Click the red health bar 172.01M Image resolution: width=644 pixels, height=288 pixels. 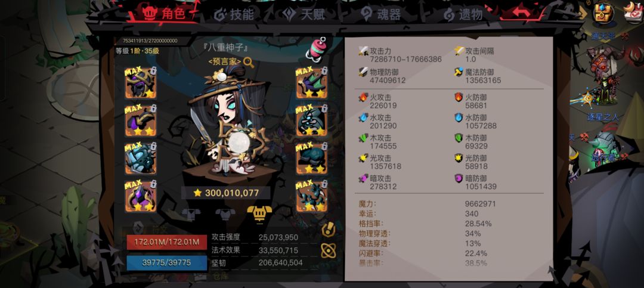point(167,242)
